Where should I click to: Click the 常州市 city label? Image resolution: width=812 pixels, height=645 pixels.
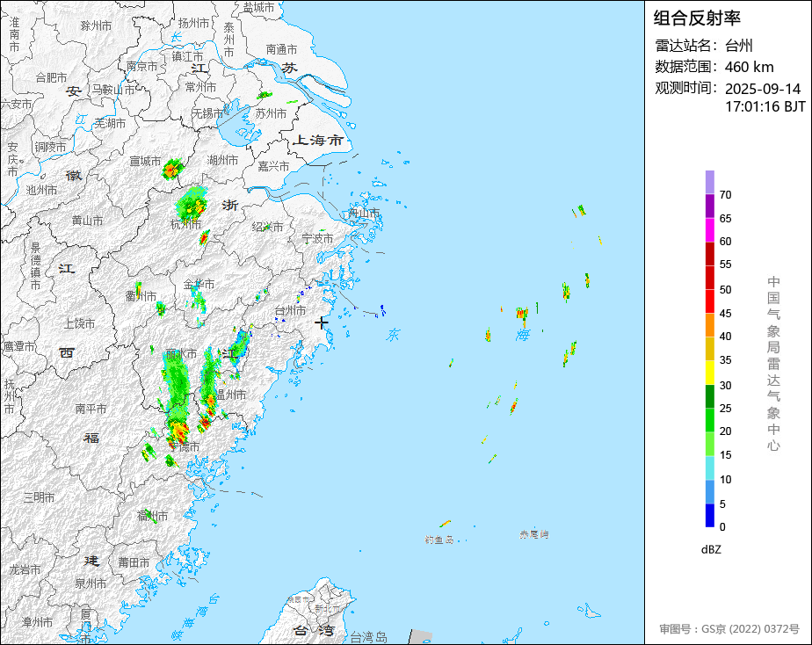click(200, 88)
